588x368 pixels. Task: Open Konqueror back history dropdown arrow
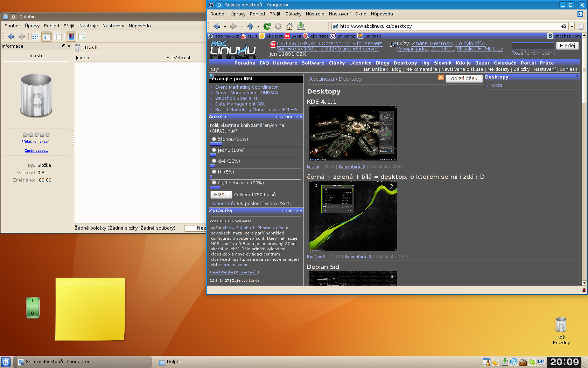(225, 27)
